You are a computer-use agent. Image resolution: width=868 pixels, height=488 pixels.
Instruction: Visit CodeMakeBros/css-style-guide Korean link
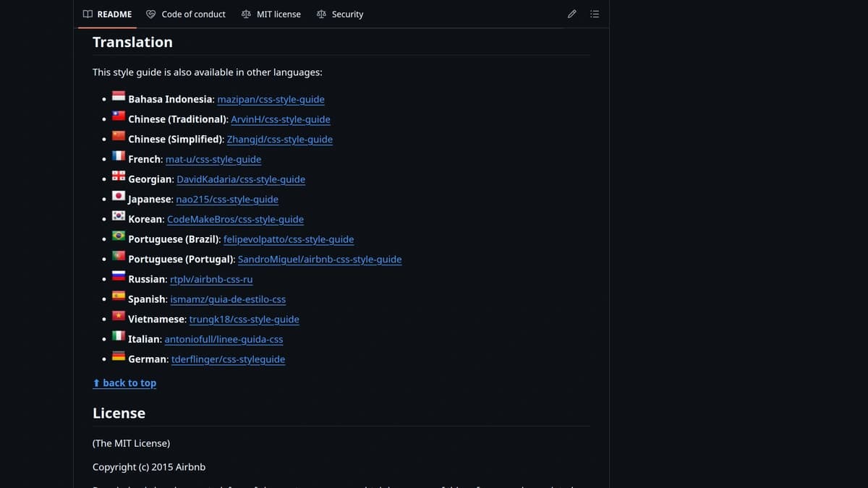click(235, 220)
